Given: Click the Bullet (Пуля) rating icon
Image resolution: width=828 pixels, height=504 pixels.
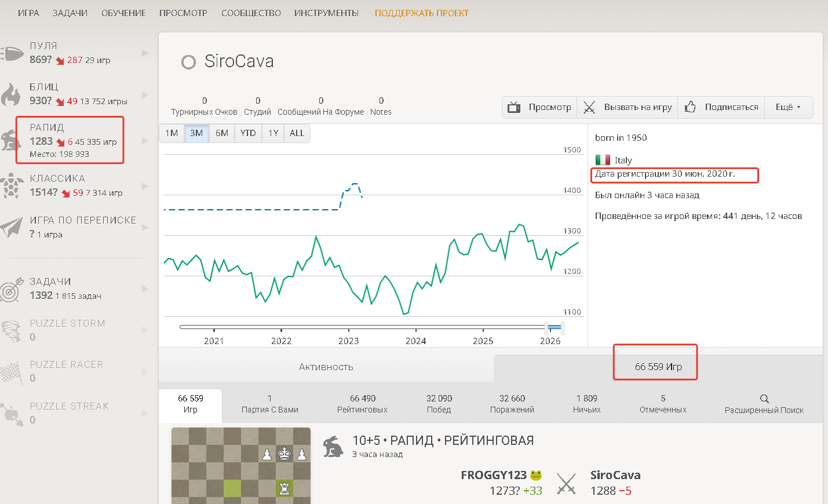Looking at the screenshot, I should tap(12, 53).
